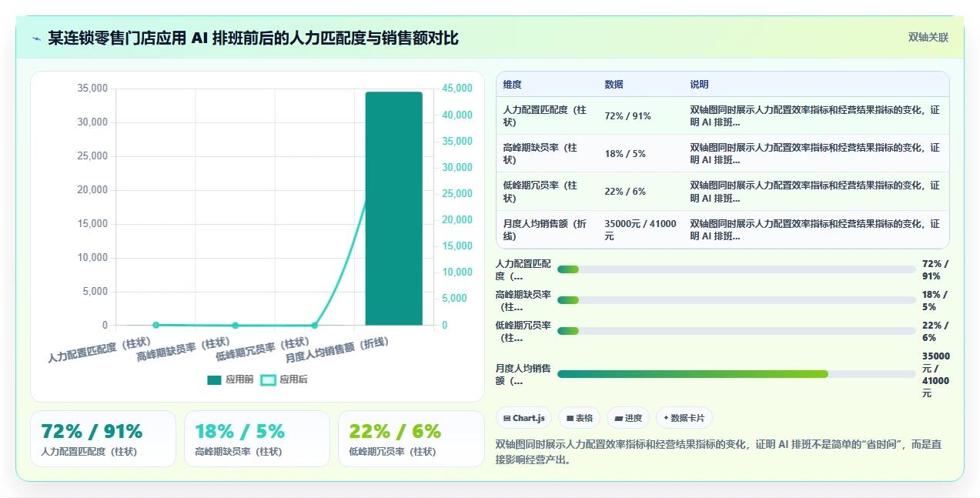980x498 pixels.
Task: Click the 高峰期缺员率 progress bar
Action: (736, 300)
